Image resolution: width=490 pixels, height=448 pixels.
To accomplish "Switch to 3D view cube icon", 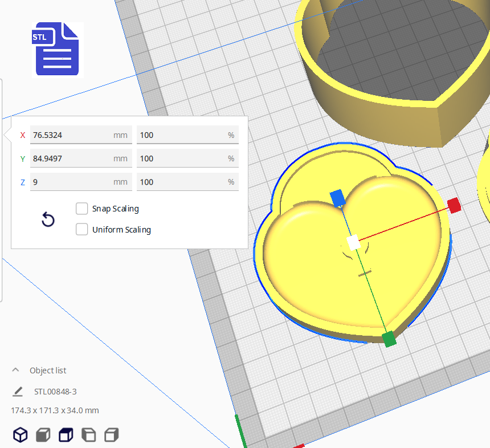I will click(21, 435).
